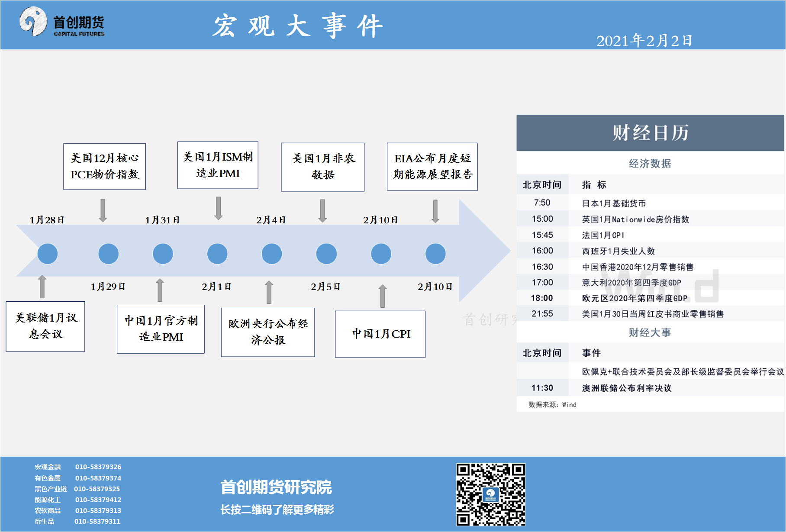Select the timeline dot for 1月28日
The image size is (786, 532).
click(48, 254)
